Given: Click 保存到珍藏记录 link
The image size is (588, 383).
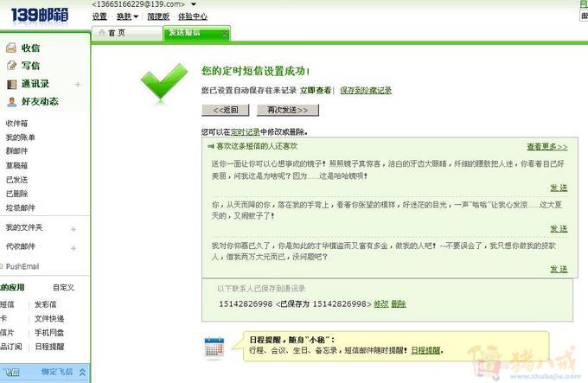Looking at the screenshot, I should [x=366, y=90].
